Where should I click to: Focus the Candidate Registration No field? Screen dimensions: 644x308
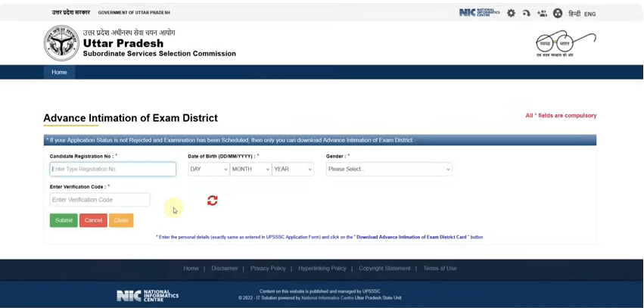pos(113,170)
